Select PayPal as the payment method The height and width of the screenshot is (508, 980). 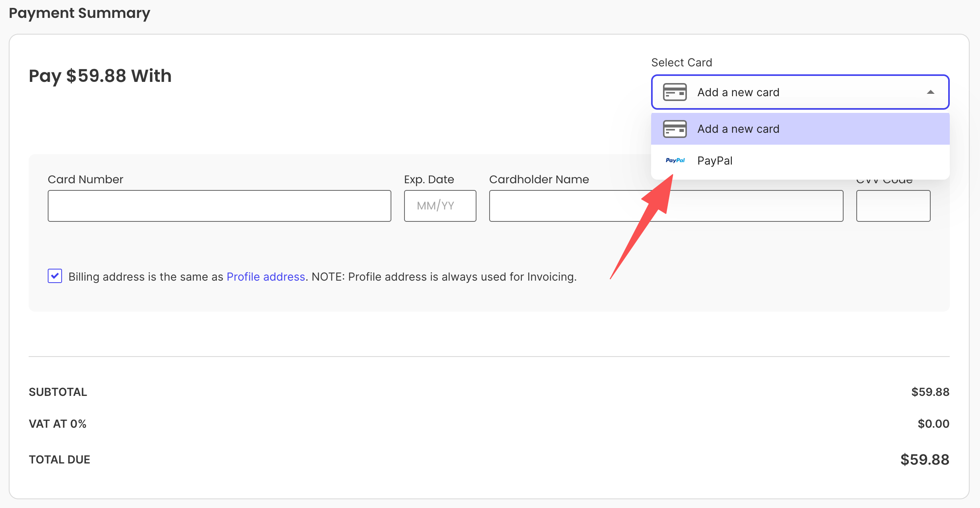715,161
